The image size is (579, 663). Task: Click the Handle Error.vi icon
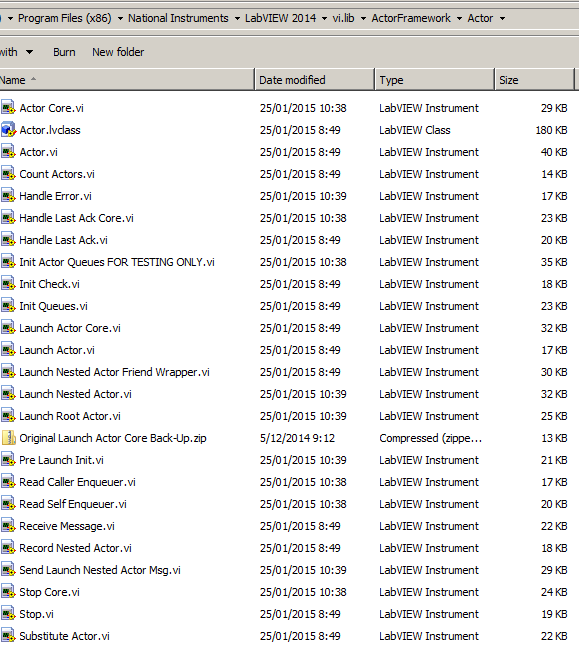[x=8, y=196]
